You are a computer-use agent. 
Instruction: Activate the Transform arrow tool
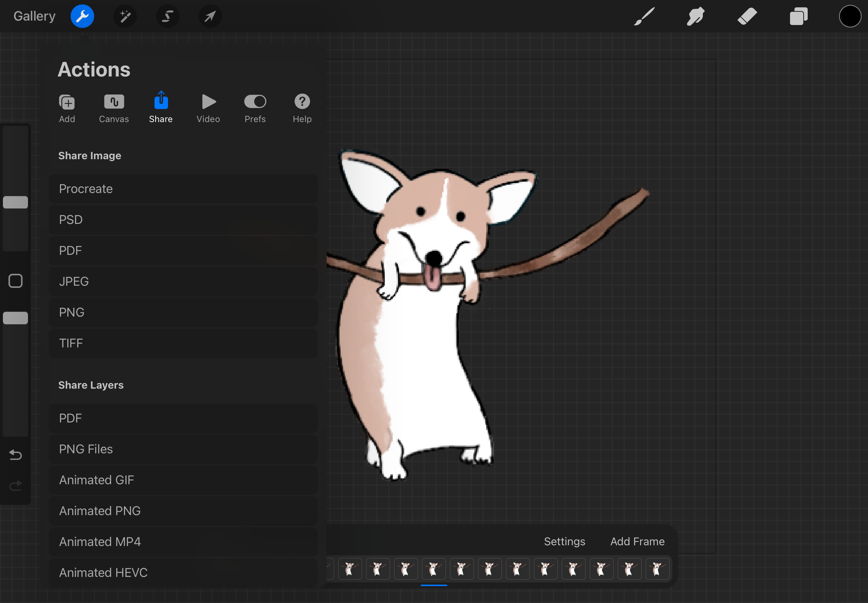(x=210, y=16)
